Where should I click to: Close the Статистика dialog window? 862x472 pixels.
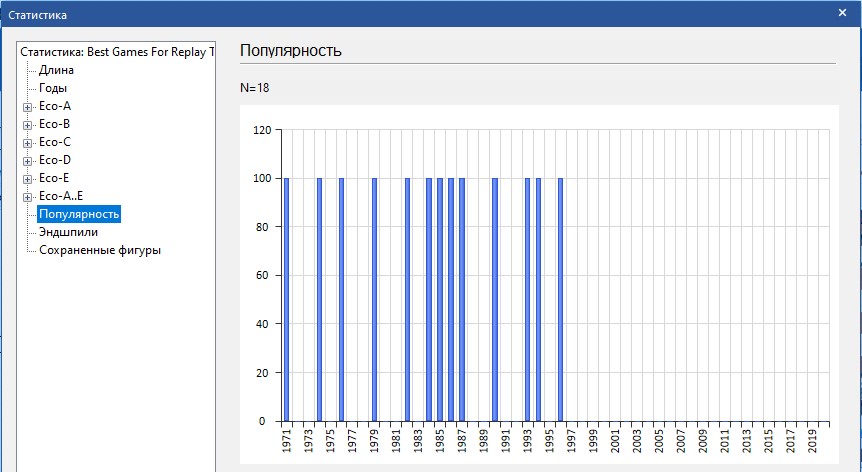click(x=842, y=13)
